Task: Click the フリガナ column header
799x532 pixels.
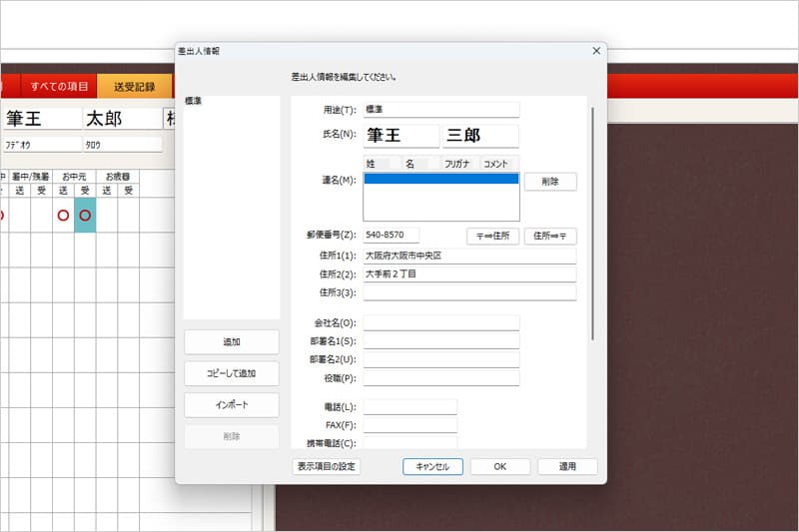Action: (459, 164)
